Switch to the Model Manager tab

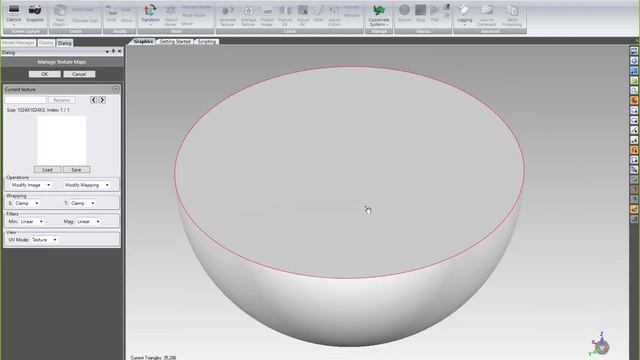(18, 43)
